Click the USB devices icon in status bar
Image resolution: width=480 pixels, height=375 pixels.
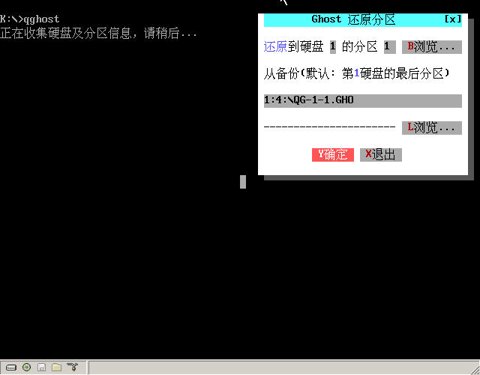pos(72,367)
